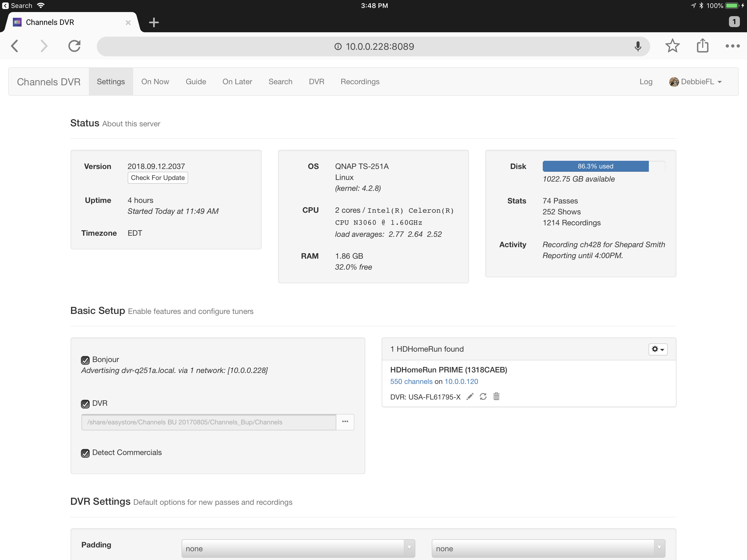
Task: Disable Detect Commercials checkbox
Action: click(85, 453)
